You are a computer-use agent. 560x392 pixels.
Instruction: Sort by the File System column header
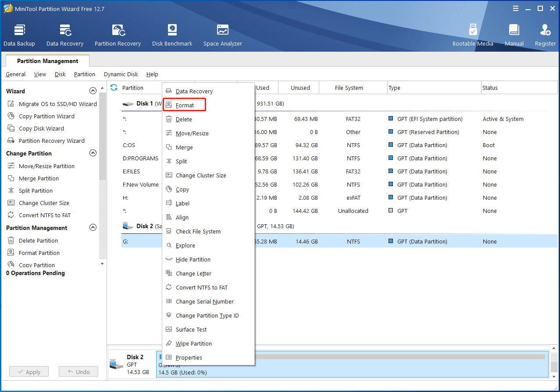pyautogui.click(x=353, y=88)
